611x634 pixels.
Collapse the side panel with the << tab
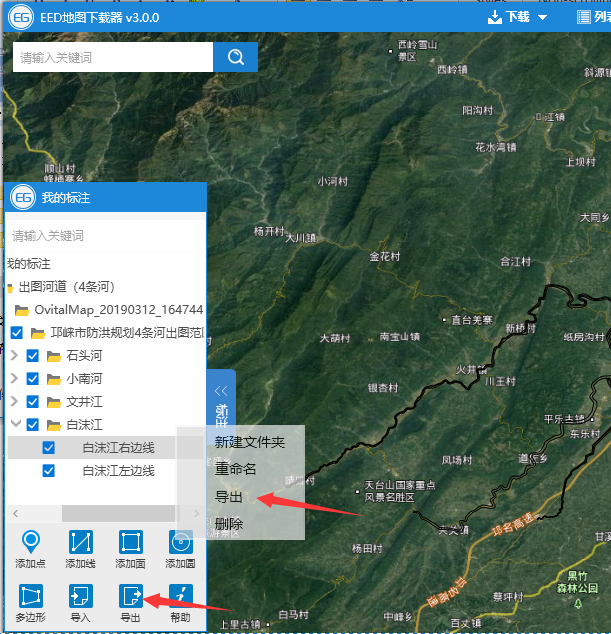[x=221, y=391]
